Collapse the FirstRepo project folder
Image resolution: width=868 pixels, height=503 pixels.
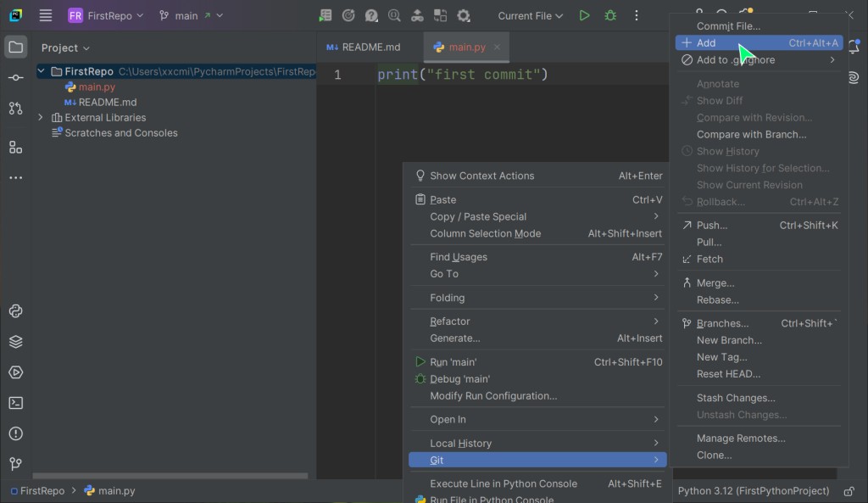click(x=41, y=72)
